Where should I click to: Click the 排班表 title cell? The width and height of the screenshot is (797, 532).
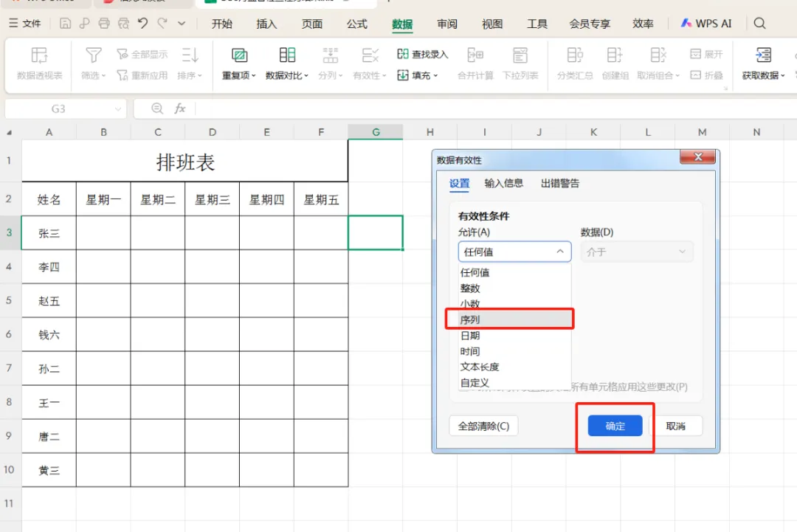click(185, 162)
